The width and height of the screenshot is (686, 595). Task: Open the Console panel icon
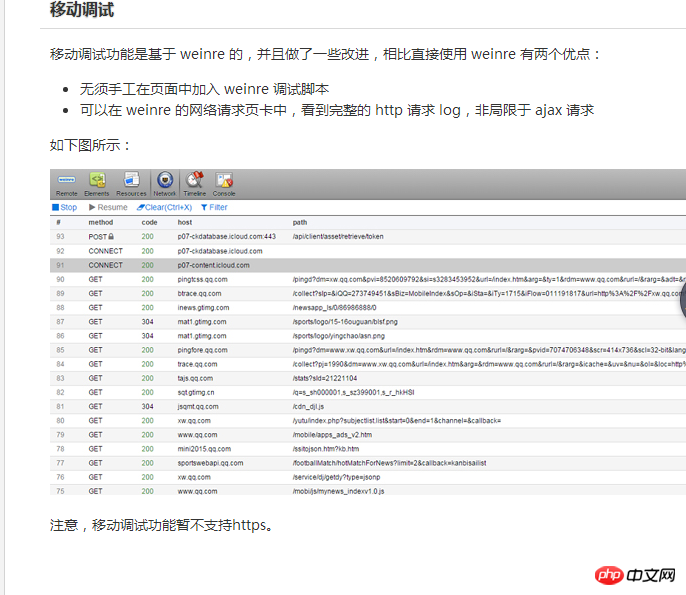coord(224,184)
